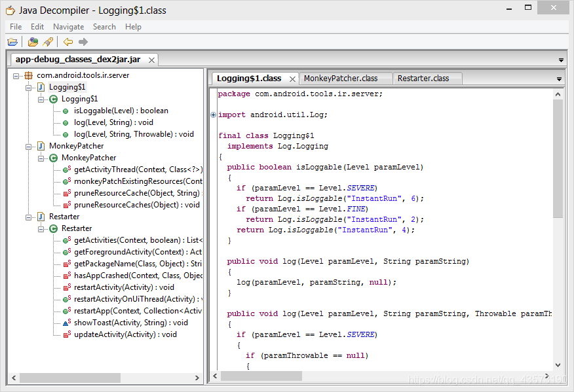
Task: Select getActivities(Context, boolean) method
Action: [x=138, y=240]
